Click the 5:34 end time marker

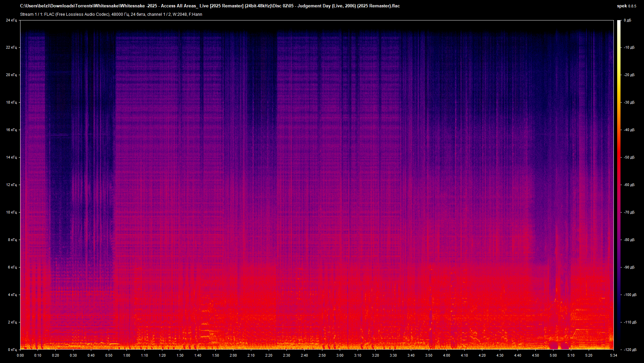pyautogui.click(x=613, y=355)
